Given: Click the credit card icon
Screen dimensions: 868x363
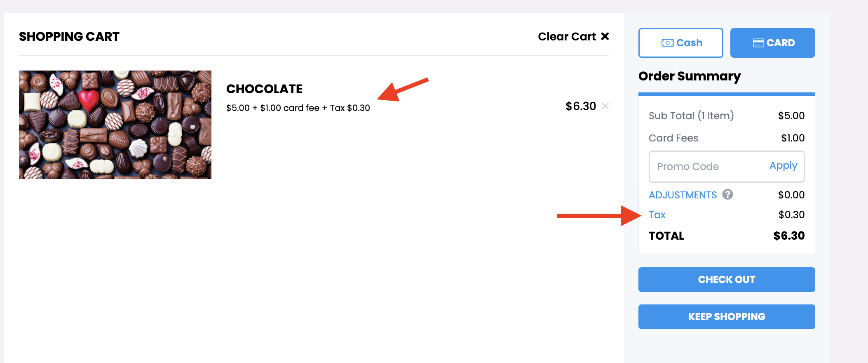Looking at the screenshot, I should (758, 43).
